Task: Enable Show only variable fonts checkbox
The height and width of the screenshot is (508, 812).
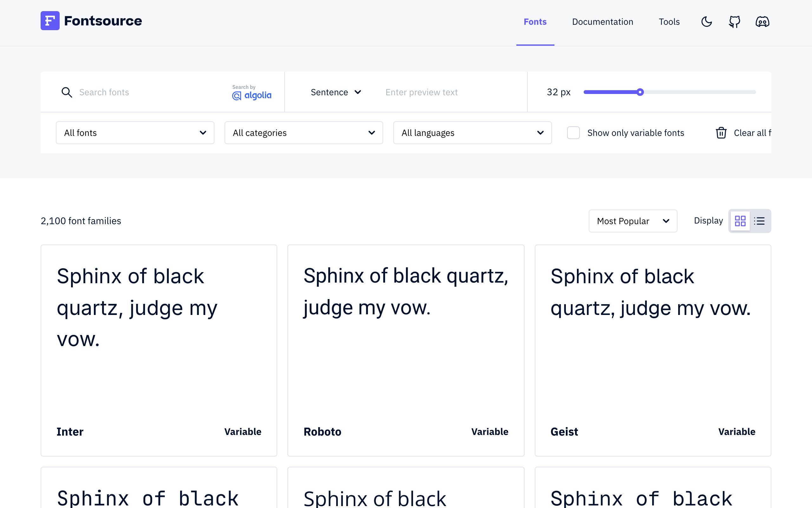Action: pyautogui.click(x=573, y=133)
